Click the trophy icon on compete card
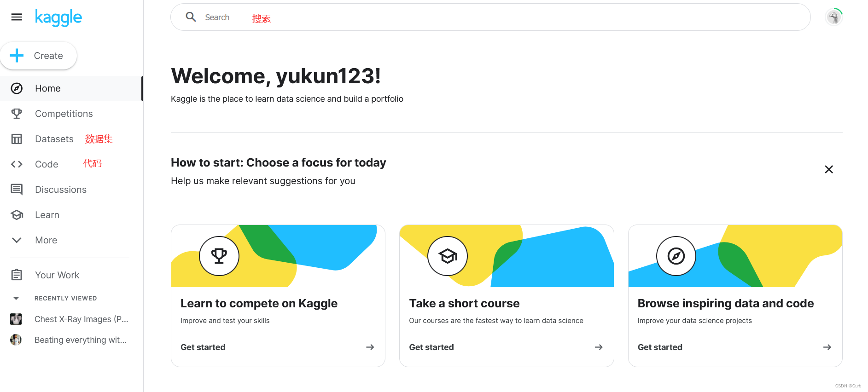The image size is (868, 392). coord(219,256)
